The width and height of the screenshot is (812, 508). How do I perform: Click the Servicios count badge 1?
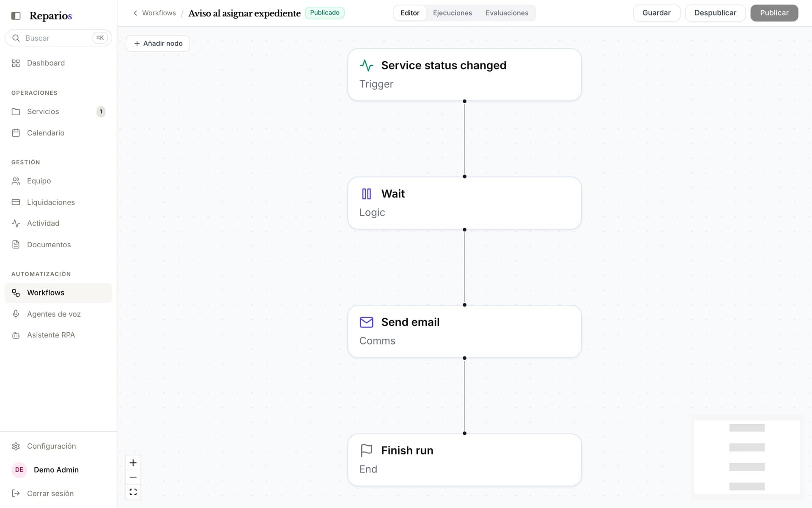click(101, 112)
